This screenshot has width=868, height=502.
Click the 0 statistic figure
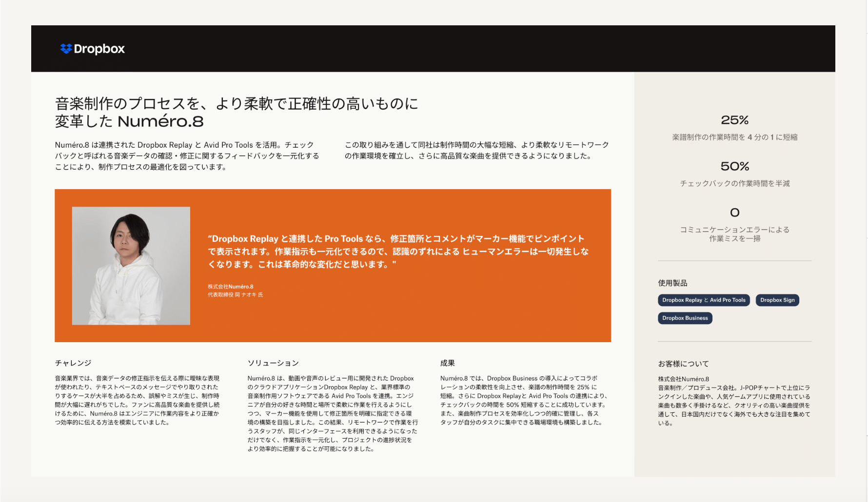click(x=734, y=212)
